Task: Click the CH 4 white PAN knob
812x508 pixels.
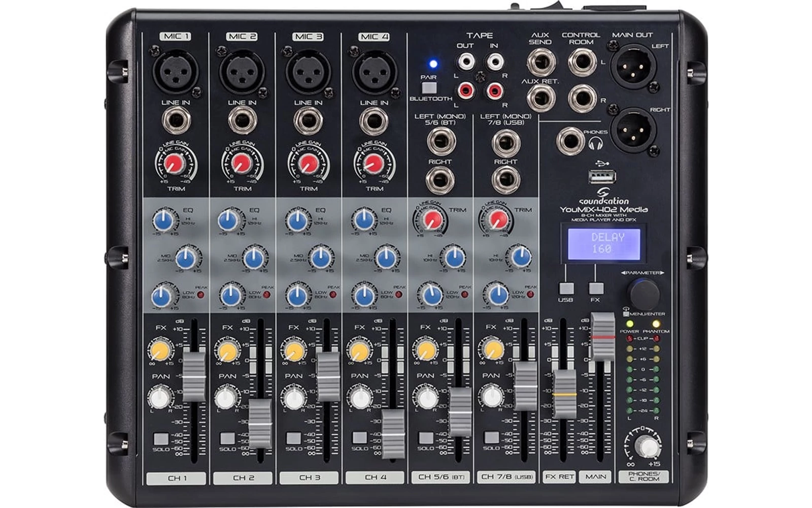Action: point(360,398)
